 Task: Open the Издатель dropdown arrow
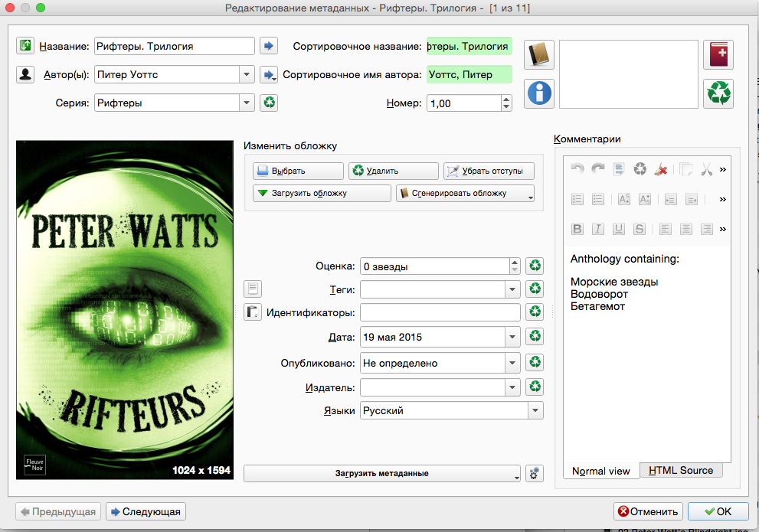click(512, 387)
